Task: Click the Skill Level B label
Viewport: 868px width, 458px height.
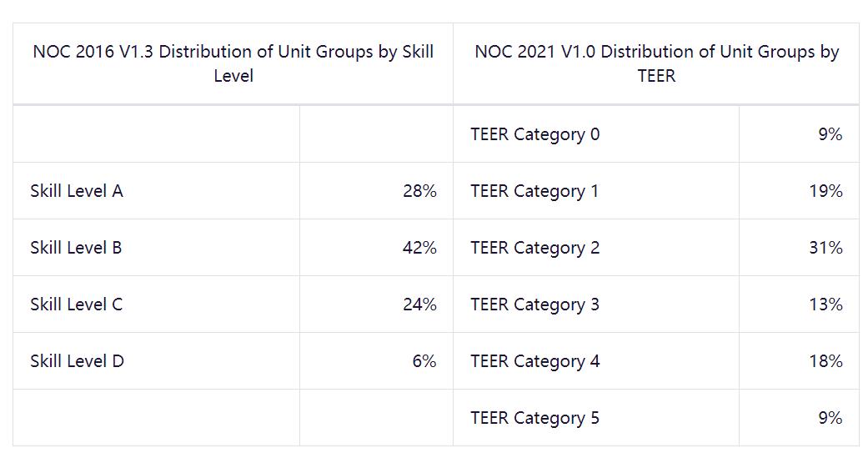Action: (x=76, y=248)
